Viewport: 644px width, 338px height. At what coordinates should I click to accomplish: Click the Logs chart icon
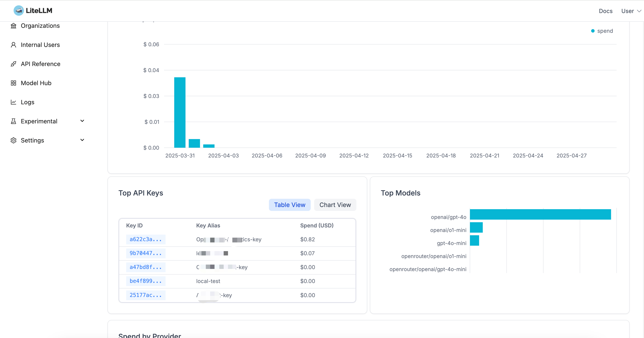13,102
